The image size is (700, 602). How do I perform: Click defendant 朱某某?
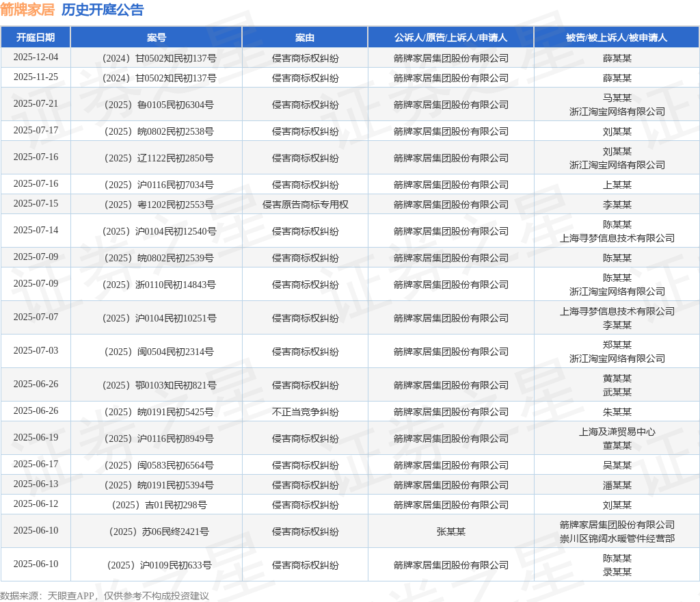point(617,413)
